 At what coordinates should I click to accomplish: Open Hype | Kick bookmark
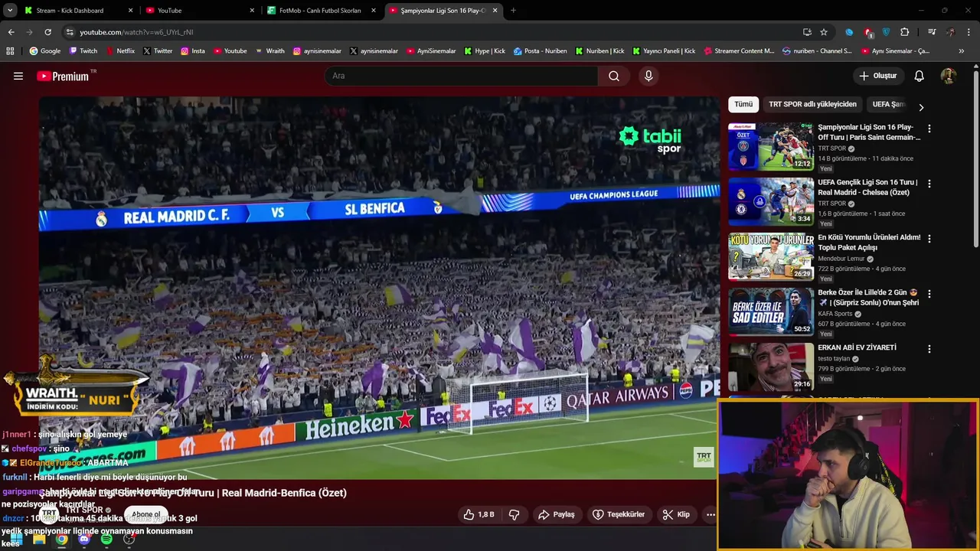[x=484, y=51]
